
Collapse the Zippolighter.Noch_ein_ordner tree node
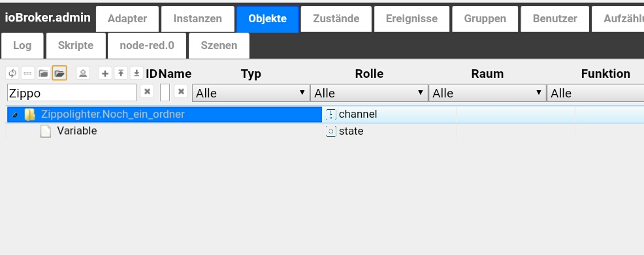15,115
